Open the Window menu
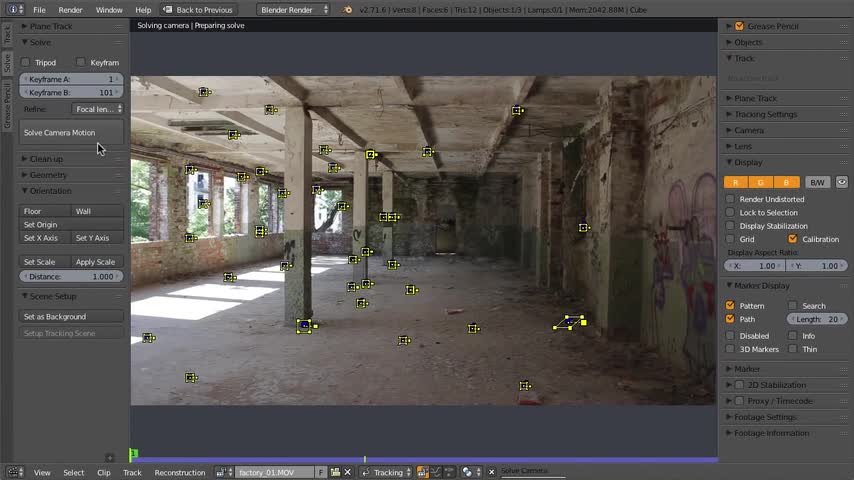 pos(109,10)
